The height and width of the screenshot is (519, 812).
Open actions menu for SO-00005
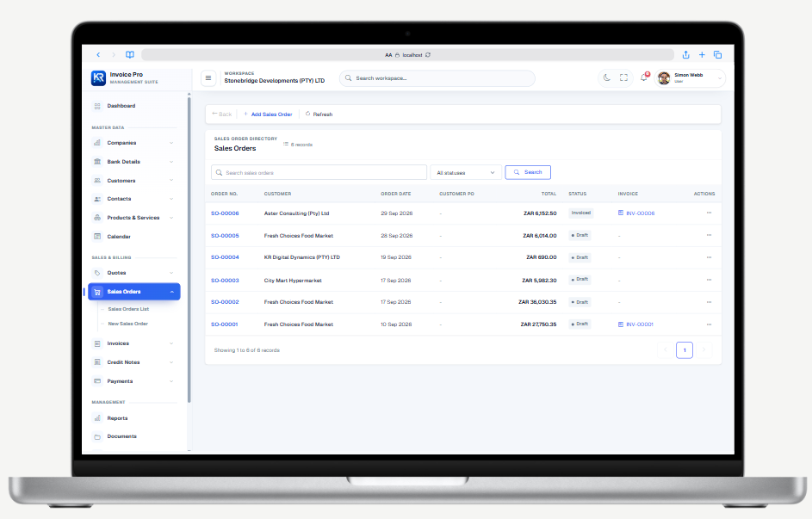click(x=709, y=235)
